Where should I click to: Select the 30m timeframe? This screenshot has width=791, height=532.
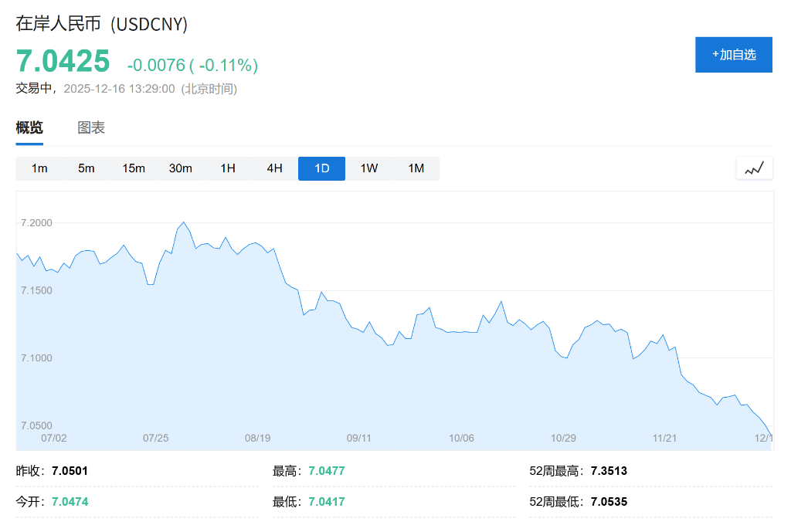pyautogui.click(x=181, y=168)
